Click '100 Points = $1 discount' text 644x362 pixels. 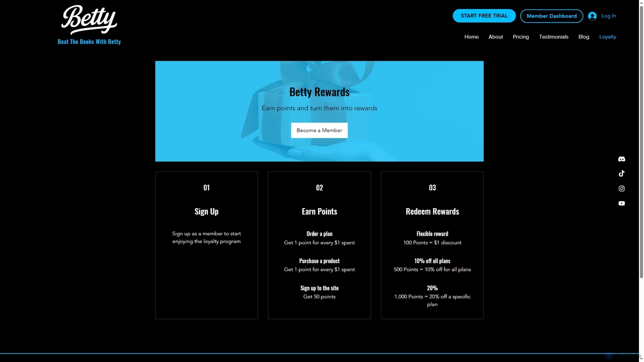click(432, 242)
